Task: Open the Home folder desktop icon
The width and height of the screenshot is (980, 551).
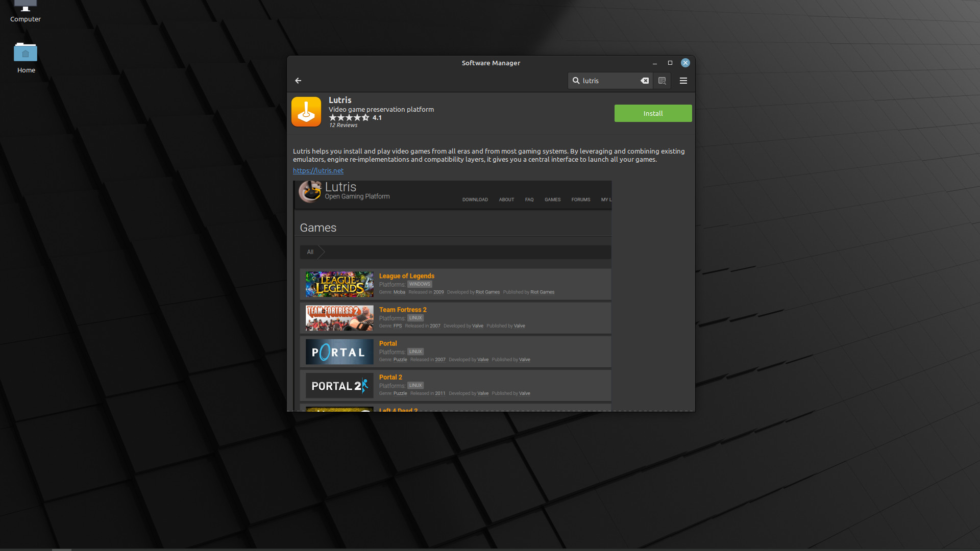Action: tap(26, 58)
